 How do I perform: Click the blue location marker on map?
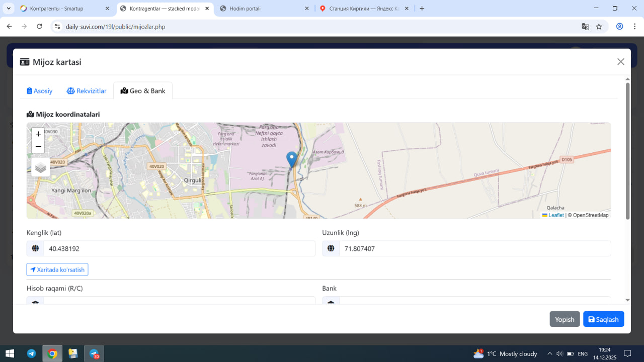coord(291,159)
